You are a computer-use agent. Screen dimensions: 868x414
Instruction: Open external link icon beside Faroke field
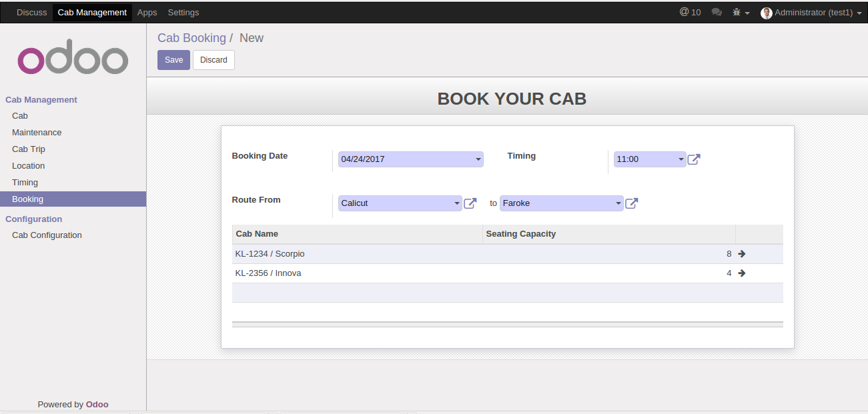631,203
